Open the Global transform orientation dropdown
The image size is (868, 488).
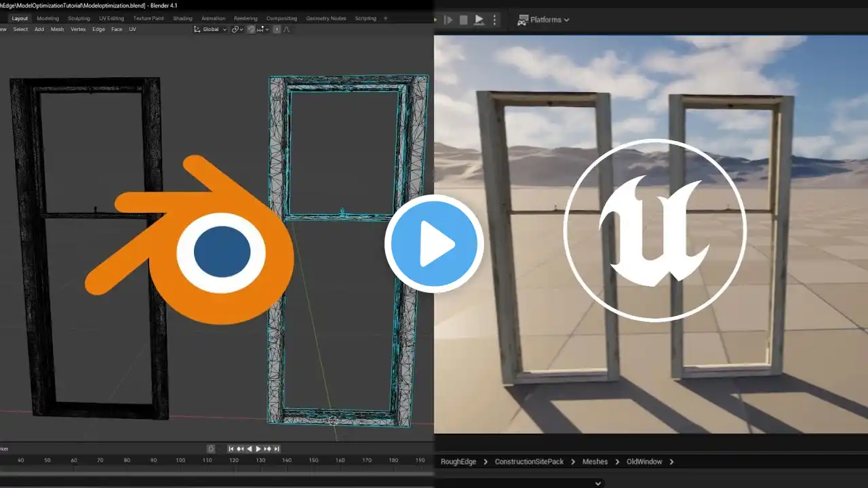coord(210,29)
